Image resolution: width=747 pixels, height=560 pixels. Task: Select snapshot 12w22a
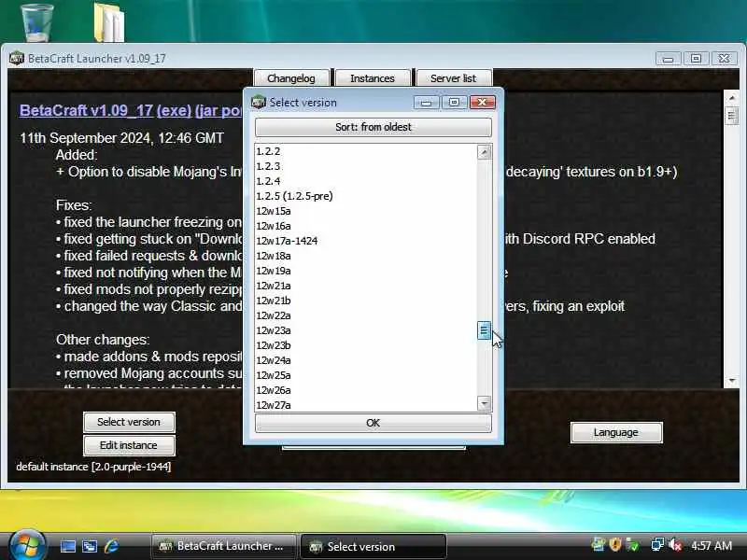click(366, 315)
